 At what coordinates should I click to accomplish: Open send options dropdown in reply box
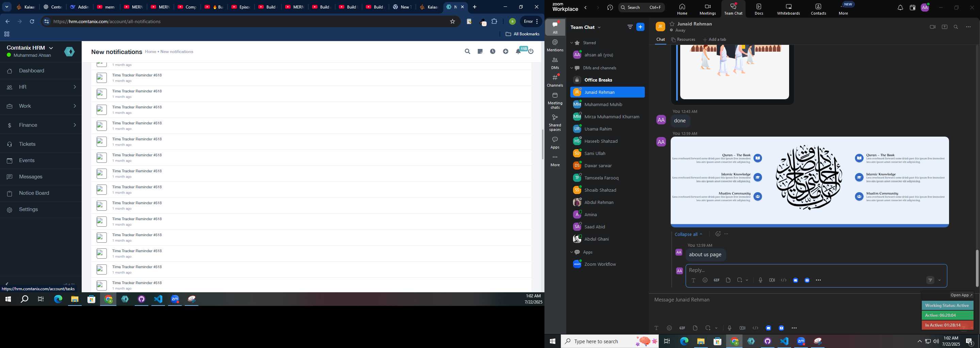tap(940, 280)
